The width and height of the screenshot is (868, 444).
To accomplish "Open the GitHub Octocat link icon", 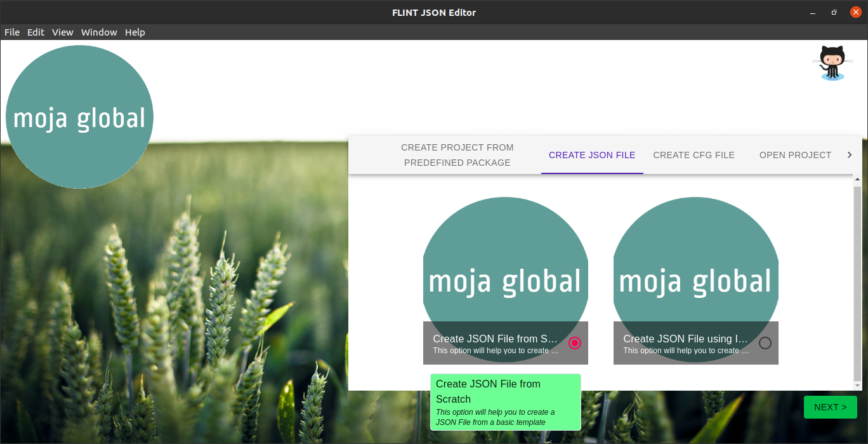I will point(832,63).
